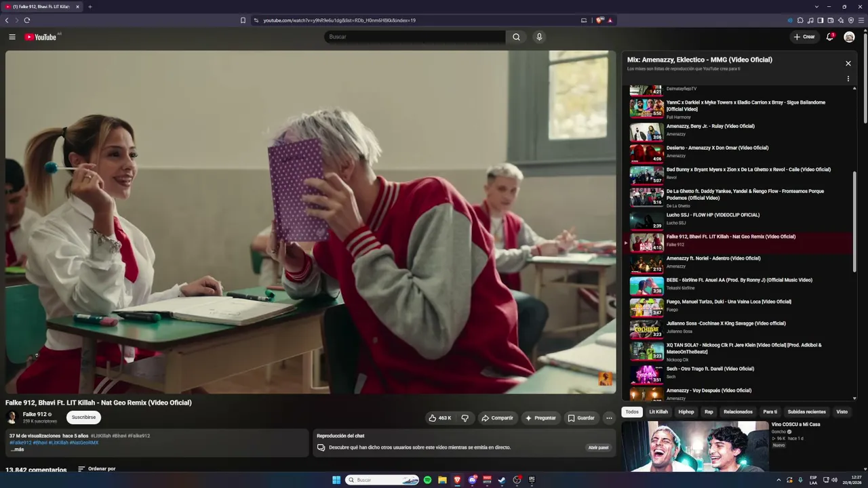Open the Vino COSCU a Mi Casa thumbnail

(695, 446)
